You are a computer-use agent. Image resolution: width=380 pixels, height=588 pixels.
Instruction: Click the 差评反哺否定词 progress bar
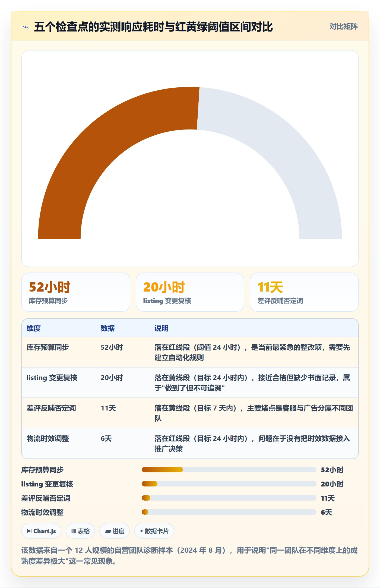(x=229, y=498)
